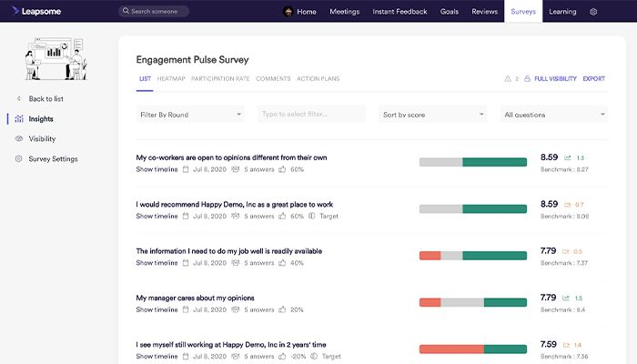
Task: Go back using Back to list
Action: coord(44,99)
